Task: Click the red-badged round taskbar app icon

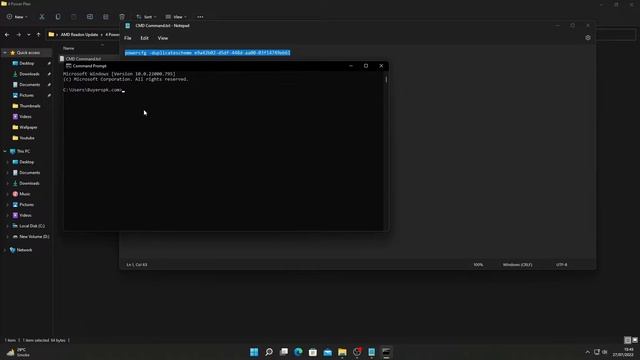Action: [x=357, y=352]
